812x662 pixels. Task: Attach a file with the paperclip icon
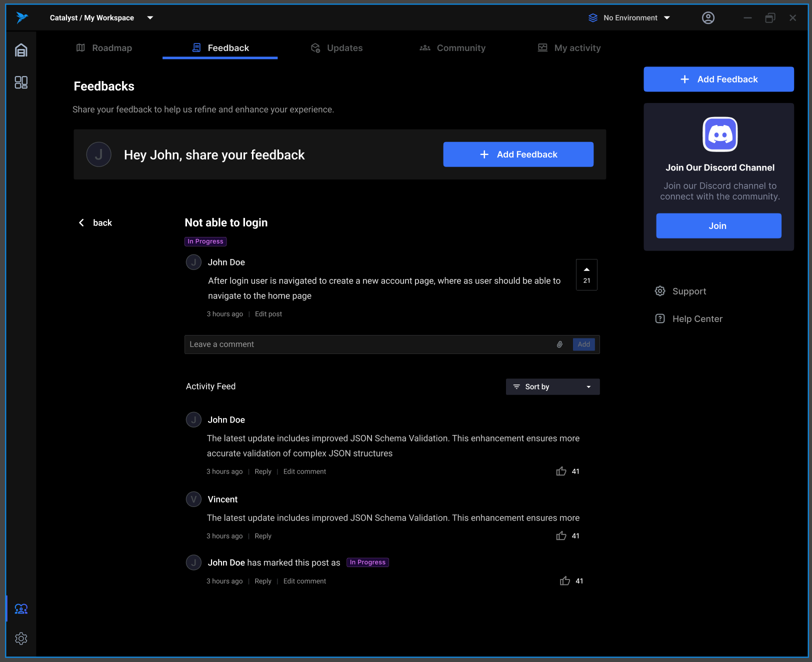pyautogui.click(x=560, y=344)
